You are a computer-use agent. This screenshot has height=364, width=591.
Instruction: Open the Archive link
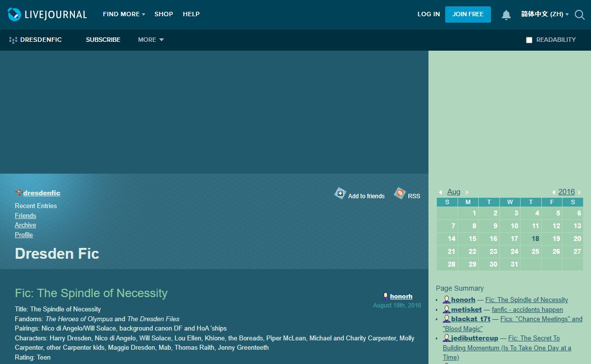point(25,225)
